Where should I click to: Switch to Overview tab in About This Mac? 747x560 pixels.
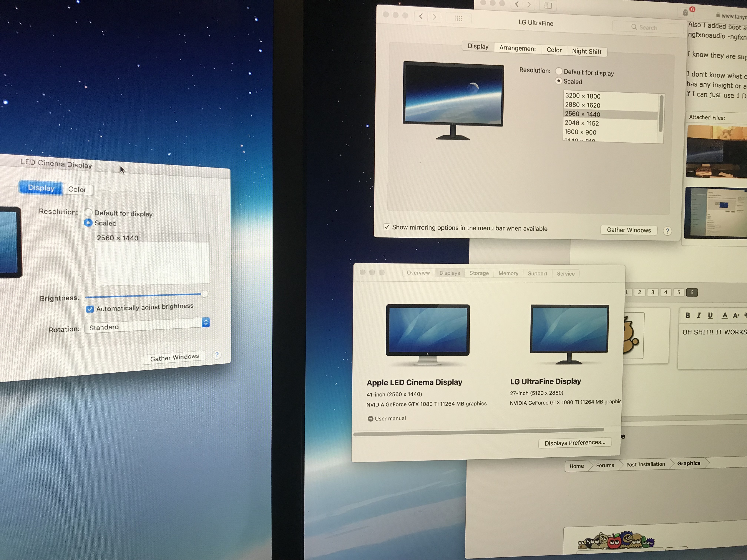tap(418, 273)
